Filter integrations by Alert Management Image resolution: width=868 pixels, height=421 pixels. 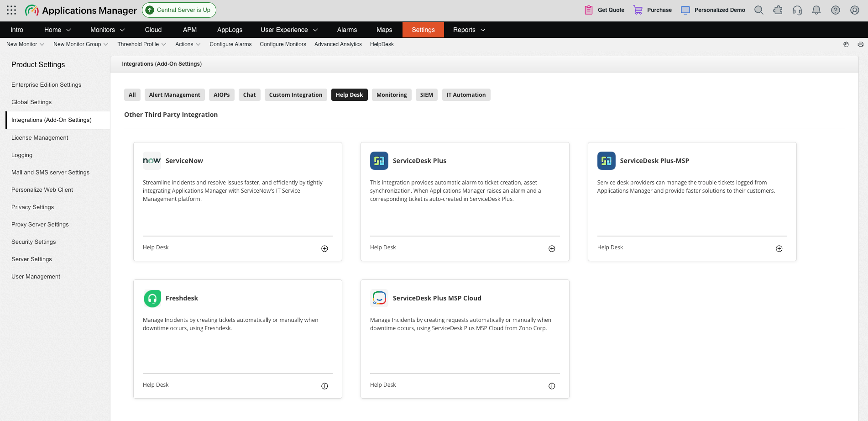click(x=175, y=95)
